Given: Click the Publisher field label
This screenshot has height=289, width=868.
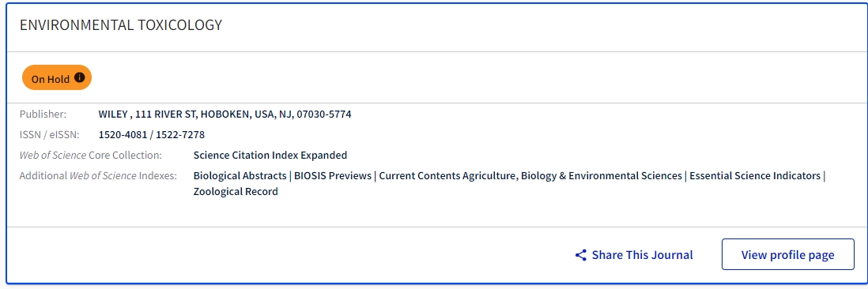Looking at the screenshot, I should 43,114.
